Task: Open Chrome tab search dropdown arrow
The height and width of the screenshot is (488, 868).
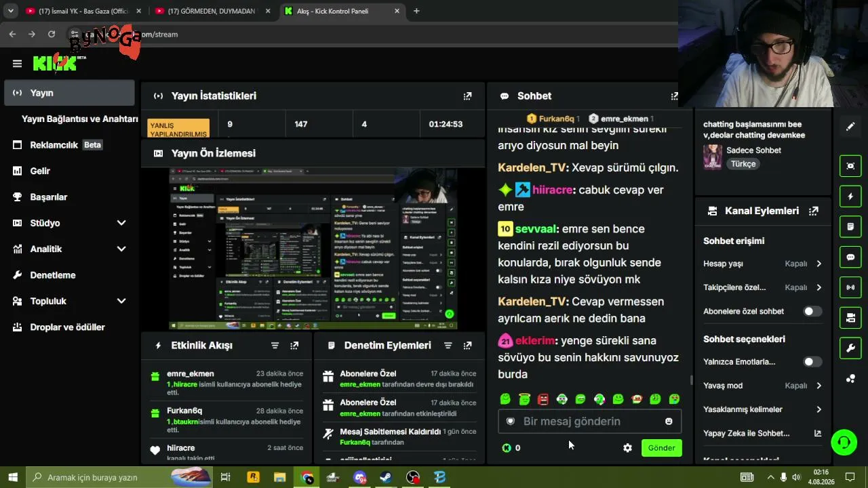Action: click(x=10, y=11)
